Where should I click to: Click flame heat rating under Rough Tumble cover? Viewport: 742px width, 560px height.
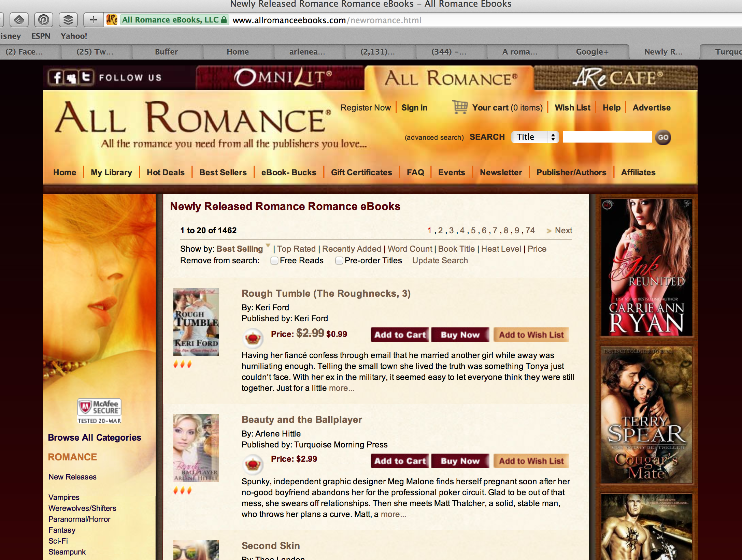(x=183, y=364)
